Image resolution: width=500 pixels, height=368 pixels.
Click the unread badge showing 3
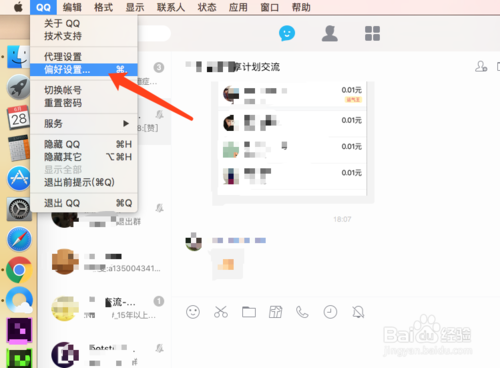point(159,68)
